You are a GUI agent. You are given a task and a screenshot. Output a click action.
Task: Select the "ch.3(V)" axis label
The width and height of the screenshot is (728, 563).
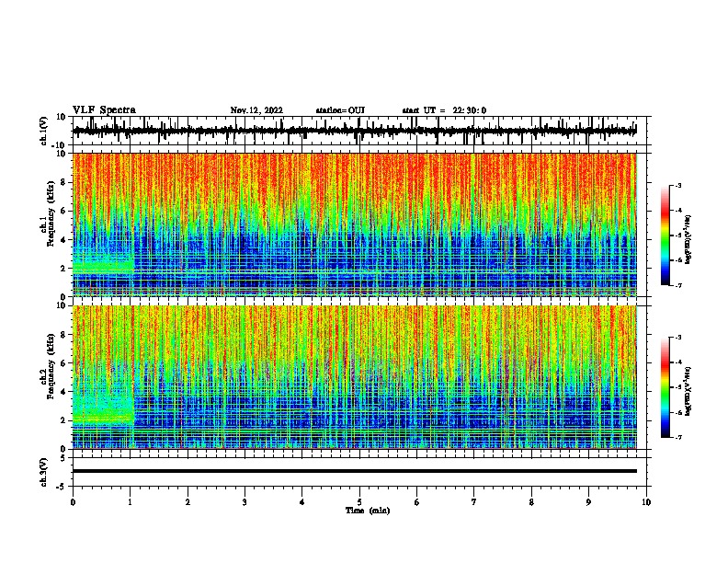click(x=44, y=472)
